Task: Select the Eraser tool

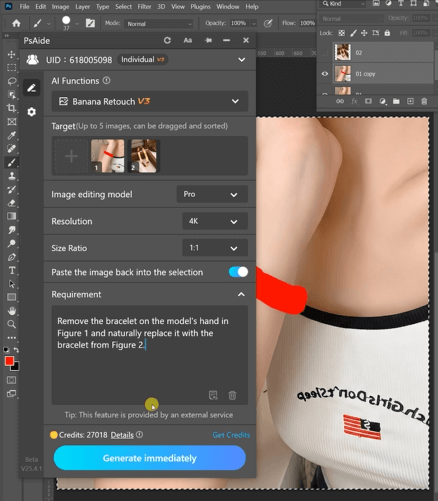Action: pos(12,203)
